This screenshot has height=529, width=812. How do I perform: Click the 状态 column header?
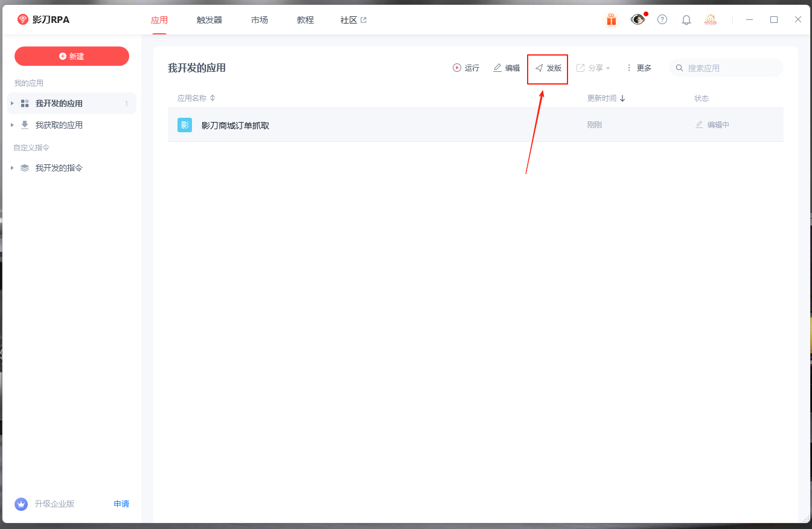tap(702, 98)
